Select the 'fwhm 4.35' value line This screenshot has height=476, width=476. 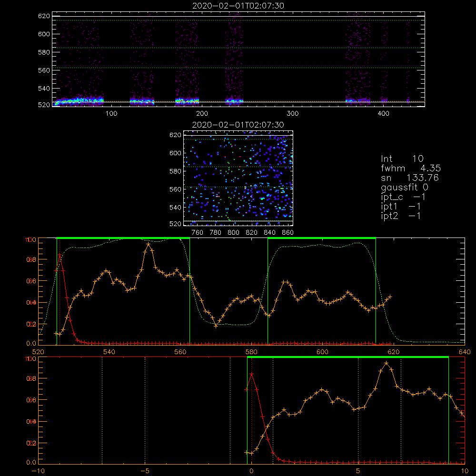coord(411,168)
